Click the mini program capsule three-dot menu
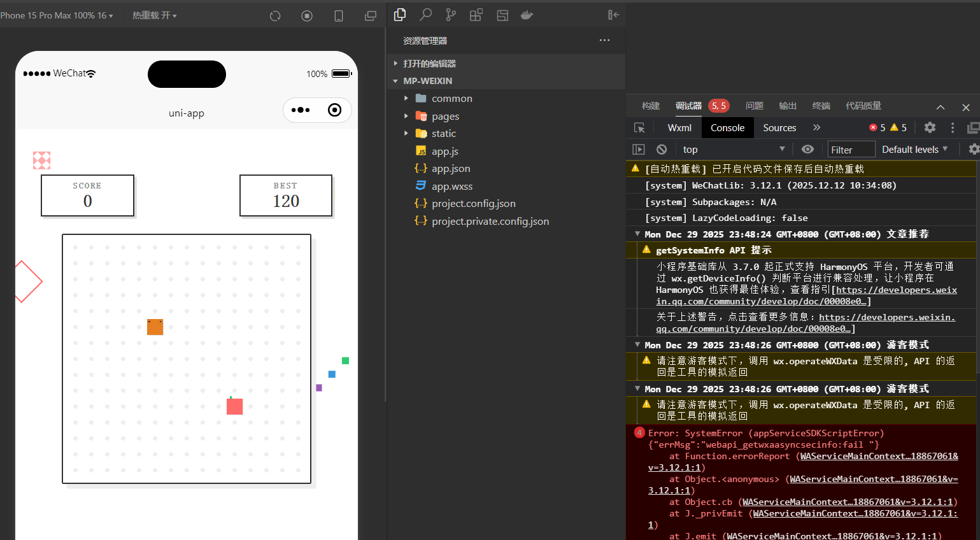Screen dimensions: 980x540 click(301, 110)
